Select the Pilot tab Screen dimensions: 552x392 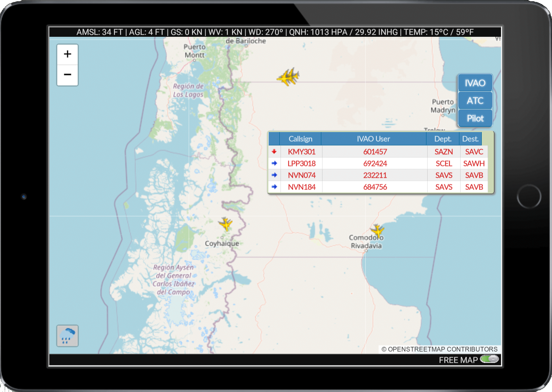[475, 118]
